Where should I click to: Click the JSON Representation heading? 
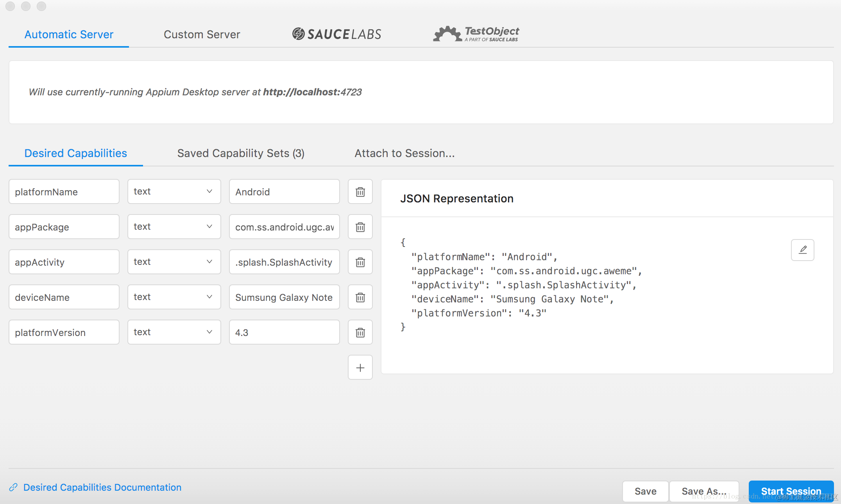pos(456,198)
